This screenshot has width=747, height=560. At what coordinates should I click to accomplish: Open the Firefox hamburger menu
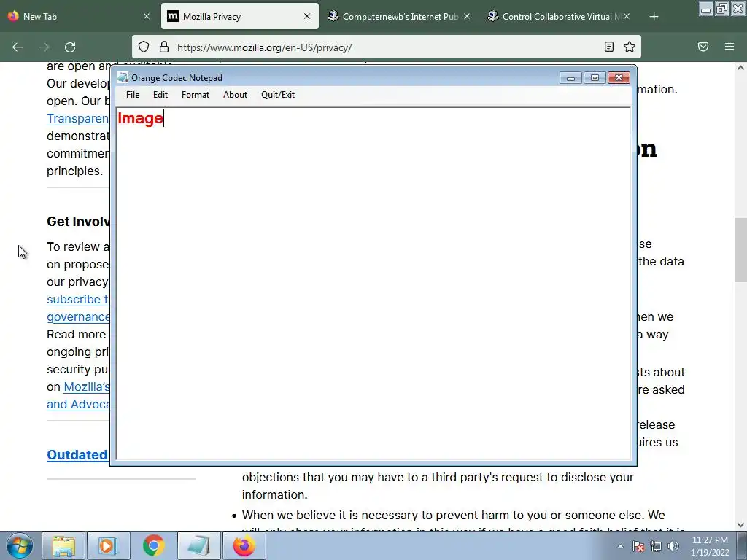pos(729,47)
